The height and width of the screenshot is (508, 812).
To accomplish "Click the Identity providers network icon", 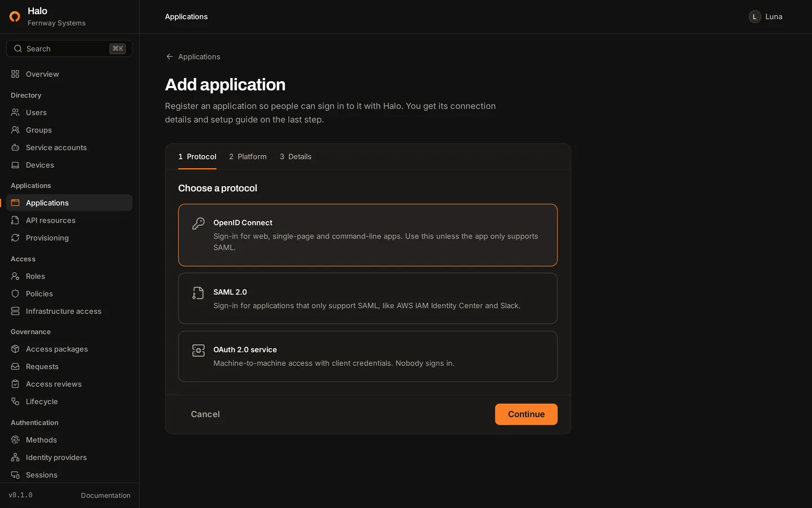I will pos(15,457).
